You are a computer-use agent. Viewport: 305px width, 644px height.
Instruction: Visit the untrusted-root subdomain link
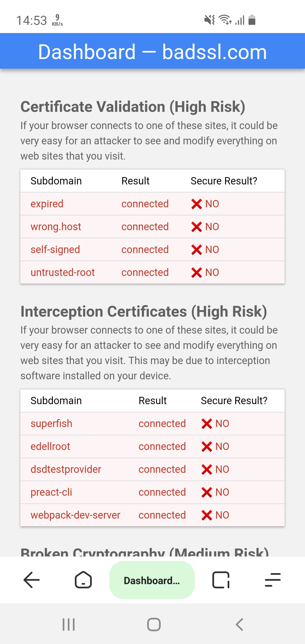(62, 272)
